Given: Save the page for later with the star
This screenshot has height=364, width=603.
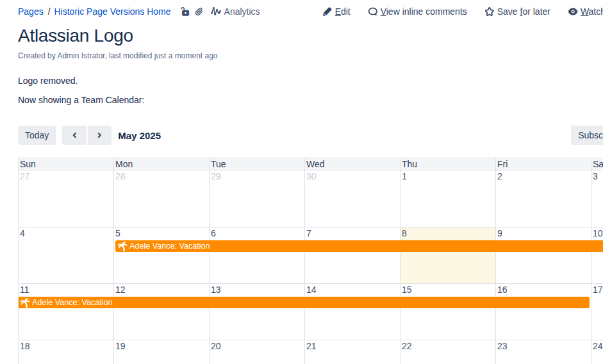Looking at the screenshot, I should click(x=517, y=12).
